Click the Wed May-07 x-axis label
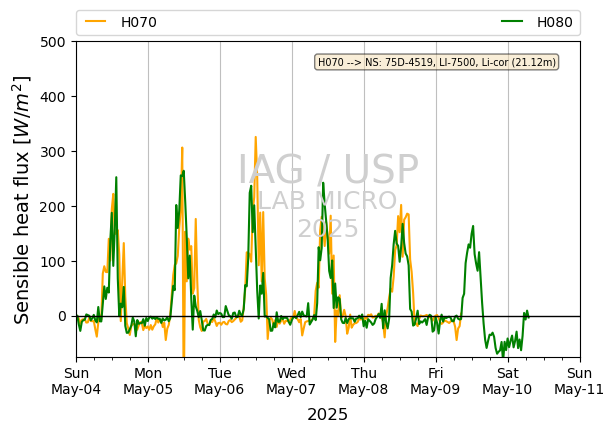 click(x=291, y=381)
